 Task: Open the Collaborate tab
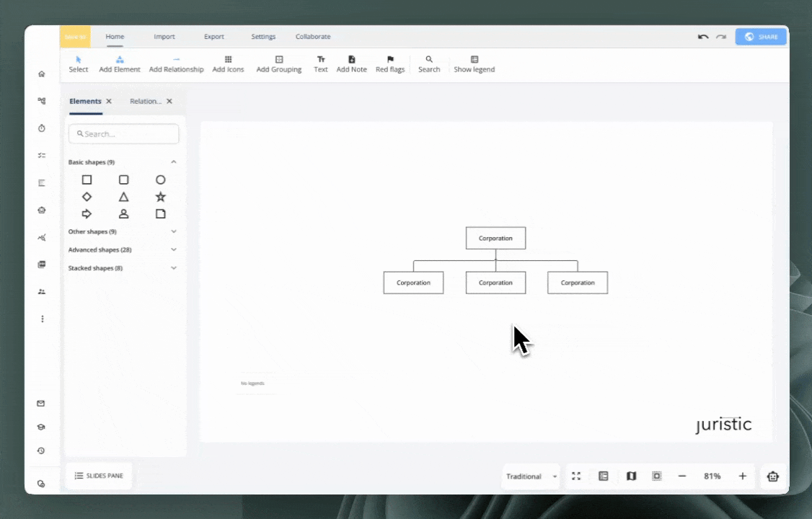(313, 37)
